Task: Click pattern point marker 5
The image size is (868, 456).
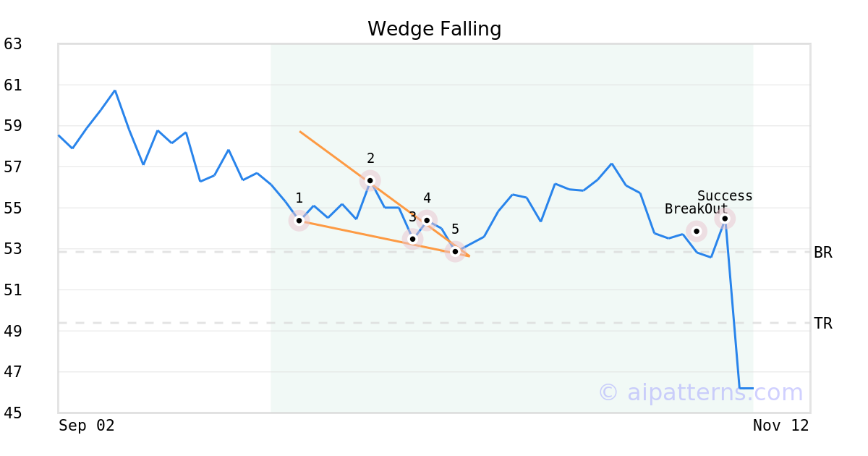Action: point(455,251)
